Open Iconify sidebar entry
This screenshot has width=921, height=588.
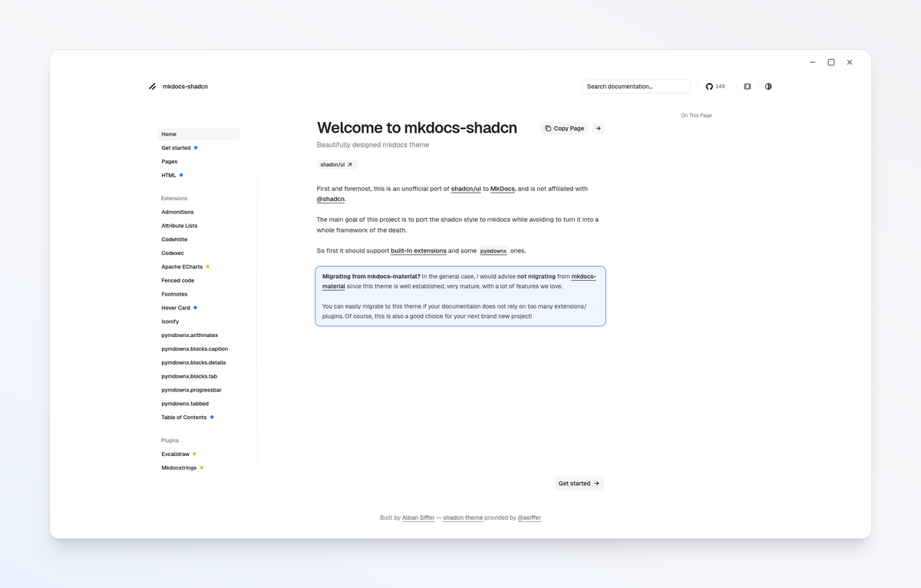(170, 322)
